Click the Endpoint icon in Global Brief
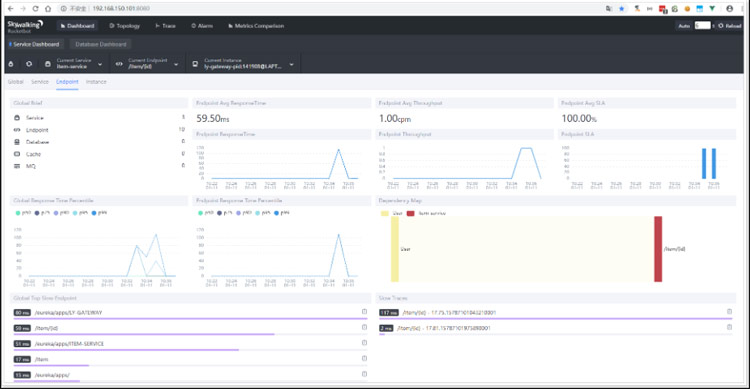This screenshot has height=389, width=750. pyautogui.click(x=17, y=130)
